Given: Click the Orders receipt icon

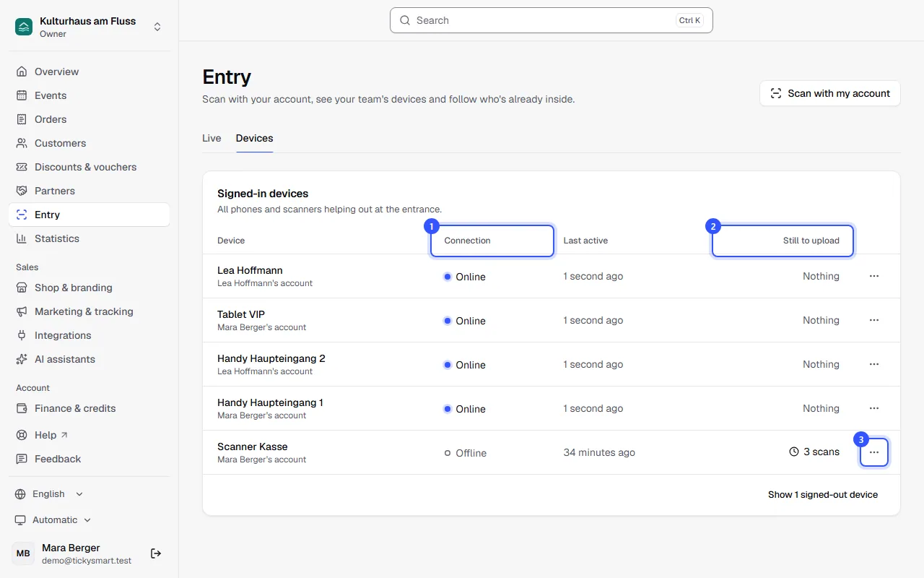Looking at the screenshot, I should click(22, 119).
